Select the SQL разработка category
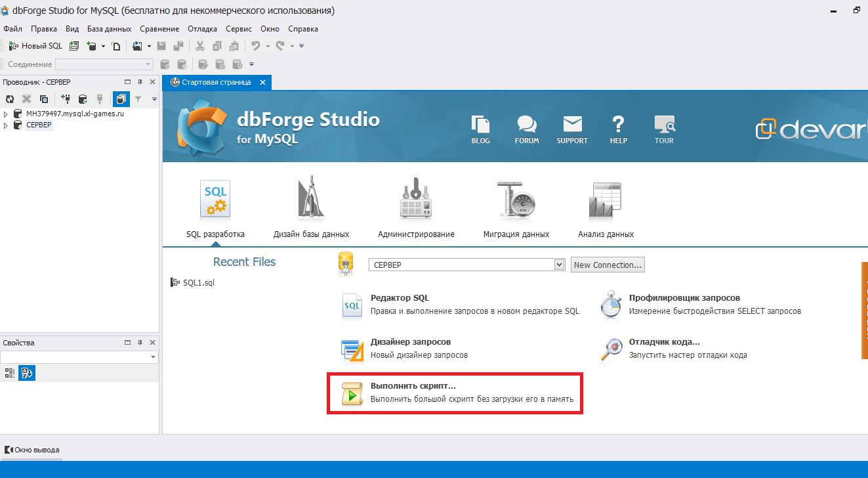 [x=215, y=209]
